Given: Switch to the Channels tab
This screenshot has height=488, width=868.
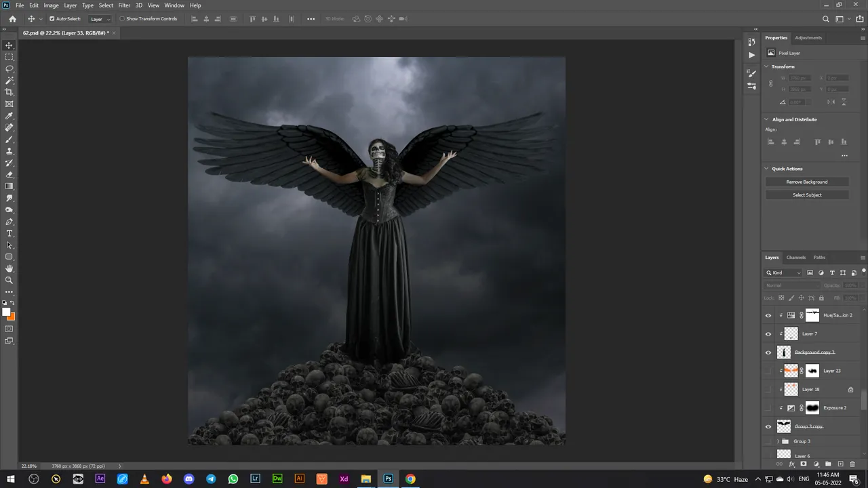Looking at the screenshot, I should pos(796,258).
